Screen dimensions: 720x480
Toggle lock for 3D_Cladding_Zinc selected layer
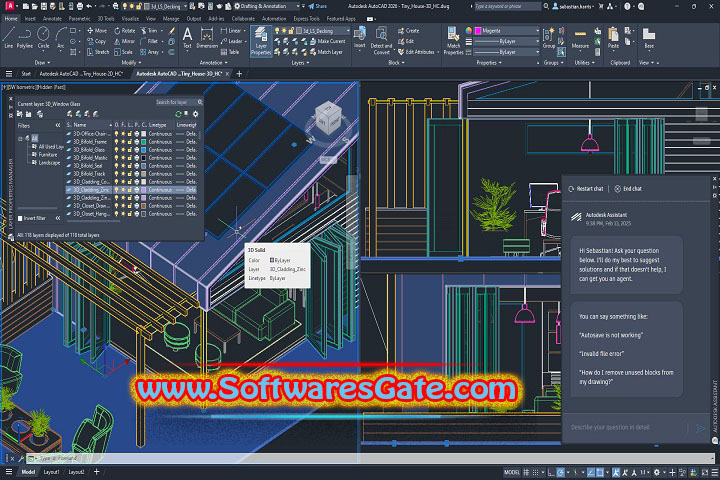(x=130, y=190)
